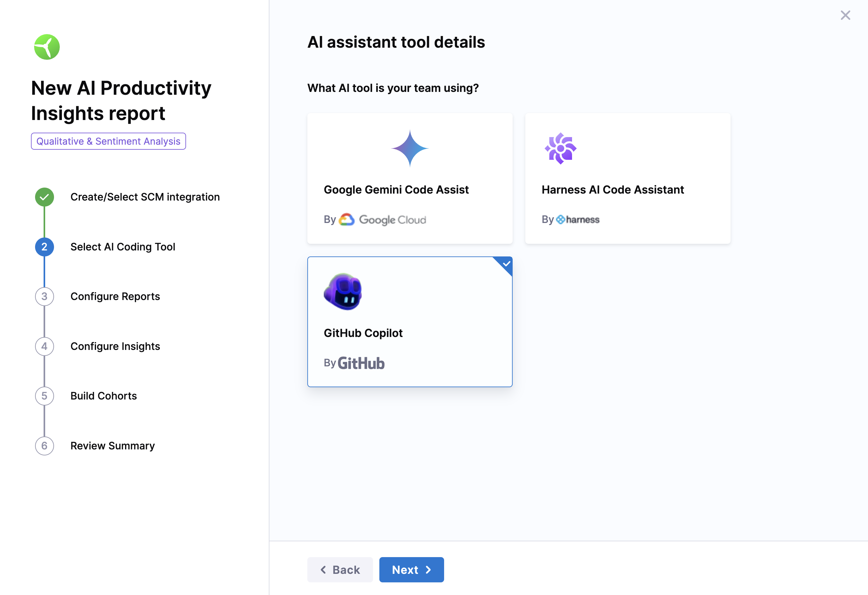
Task: Click the Google Cloud logo
Action: point(383,219)
